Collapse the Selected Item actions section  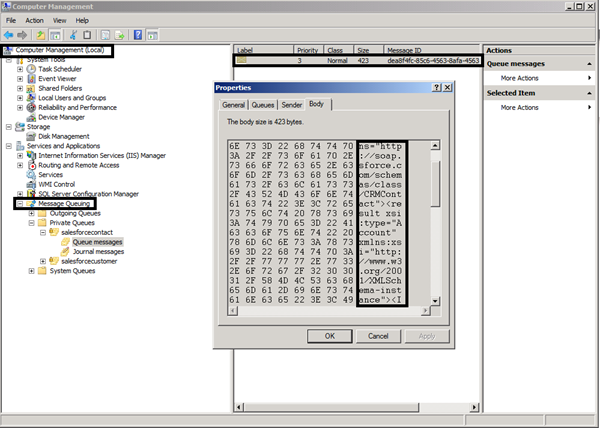(x=589, y=93)
